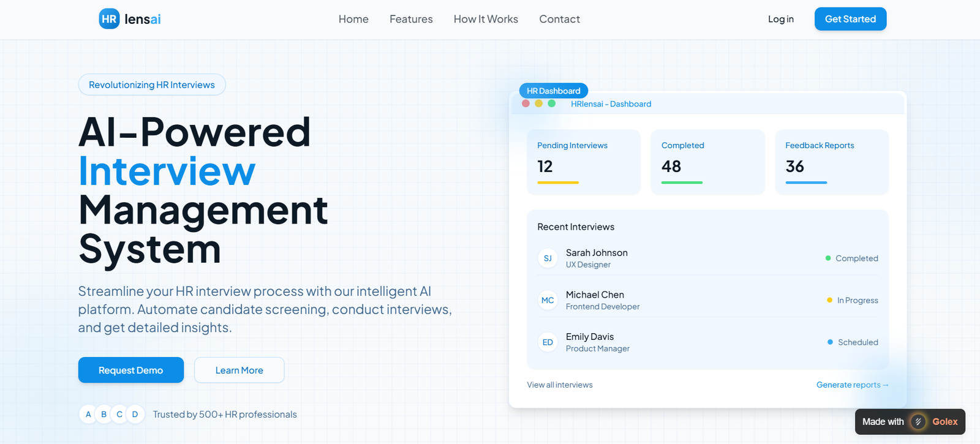
Task: Navigate to the Contact page
Action: pos(559,19)
